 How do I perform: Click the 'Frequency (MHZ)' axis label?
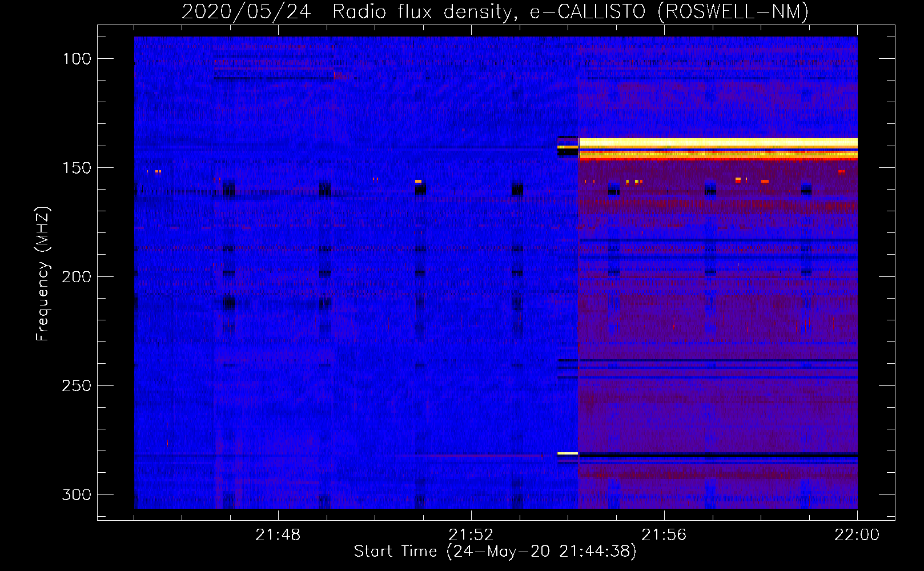tap(43, 274)
